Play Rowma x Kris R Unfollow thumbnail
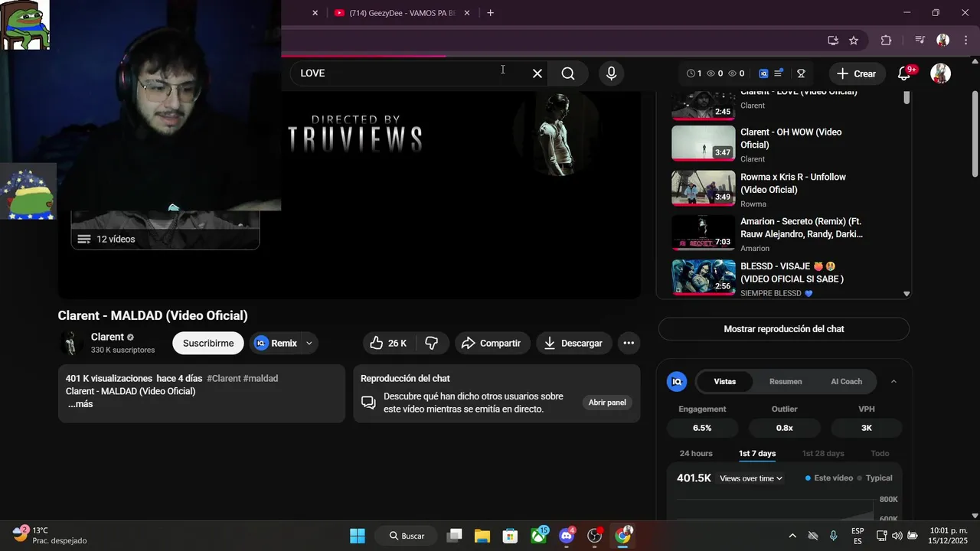Viewport: 980px width, 551px height. point(704,188)
